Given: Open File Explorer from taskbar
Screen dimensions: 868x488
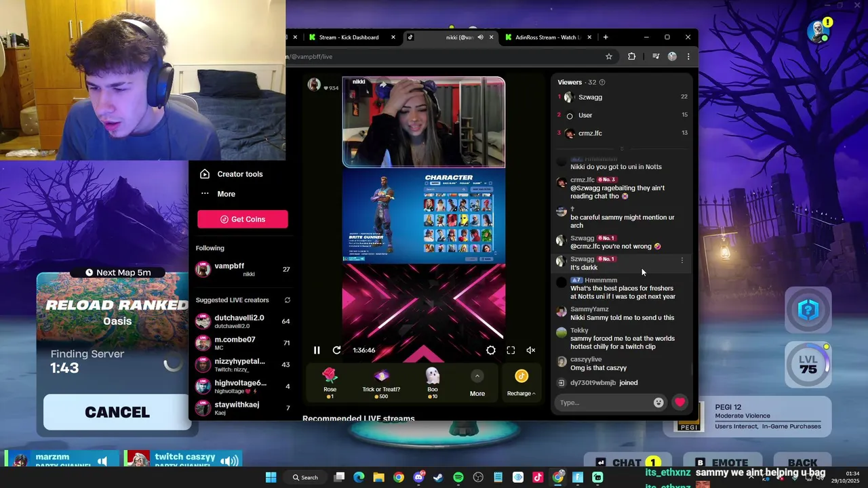Looking at the screenshot, I should point(379,477).
